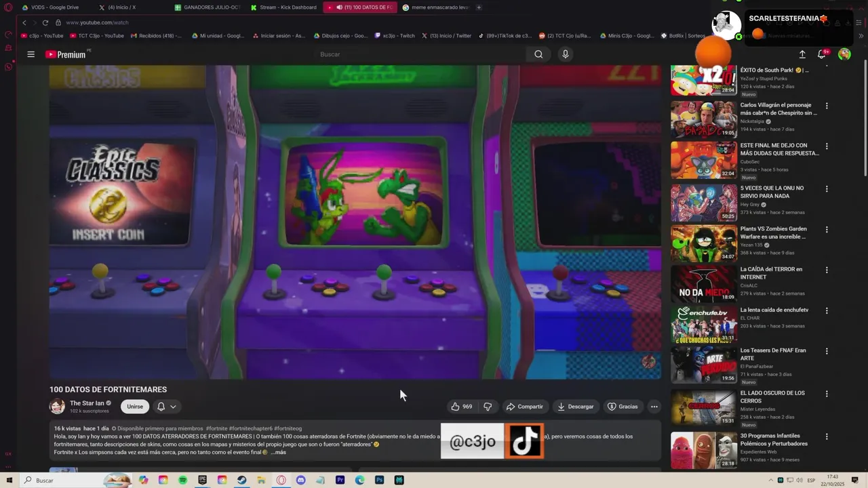Click the YouTube search input field
Viewport: 868px width, 488px height.
point(420,54)
